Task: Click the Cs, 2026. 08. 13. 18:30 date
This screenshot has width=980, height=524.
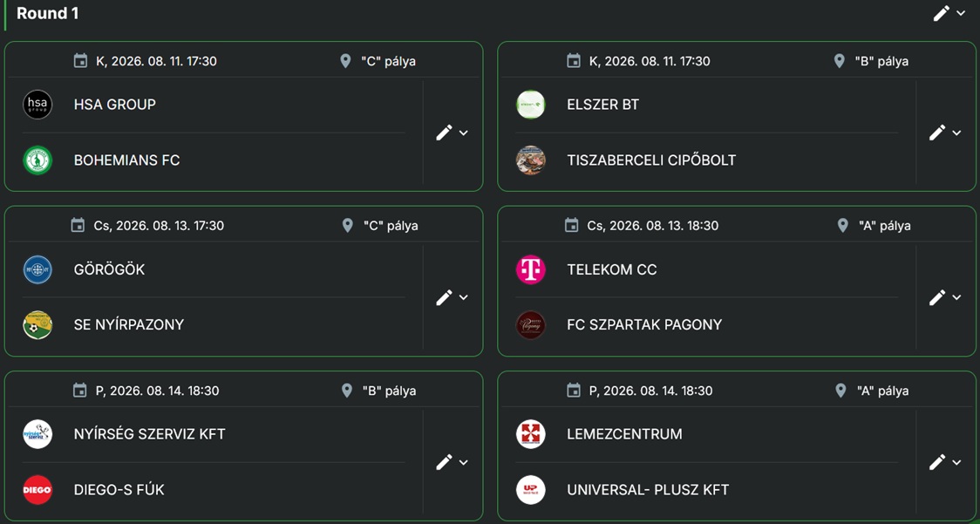Action: (652, 226)
